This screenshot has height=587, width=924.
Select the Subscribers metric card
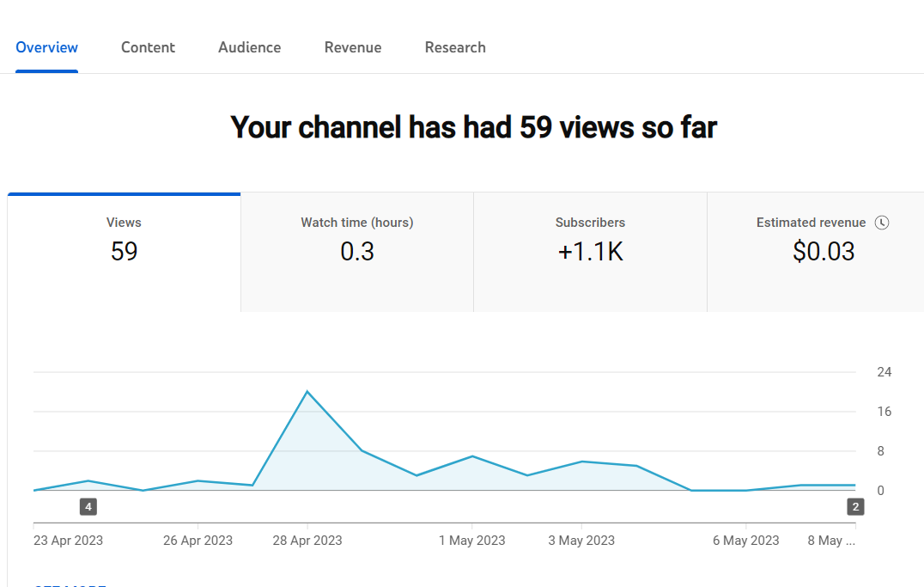click(590, 252)
